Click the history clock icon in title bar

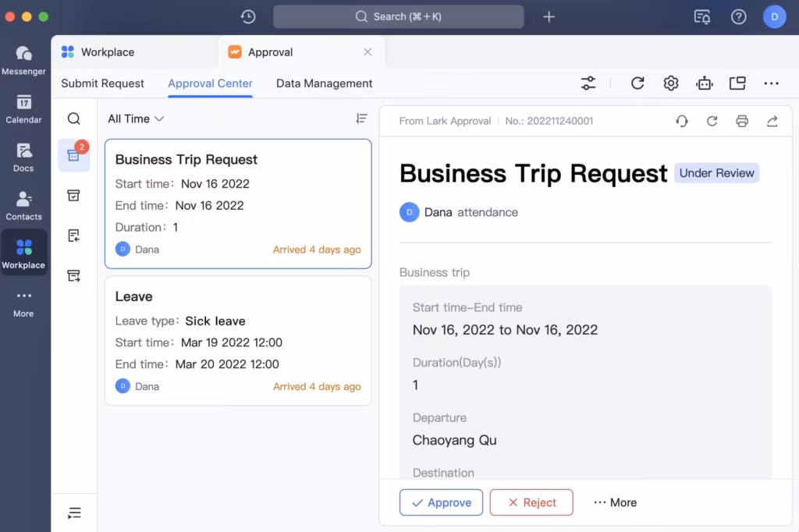[248, 16]
